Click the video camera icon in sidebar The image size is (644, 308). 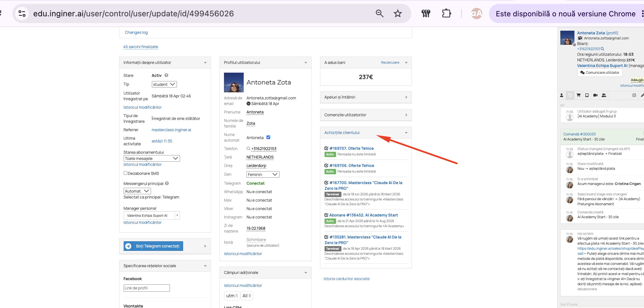pyautogui.click(x=595, y=95)
